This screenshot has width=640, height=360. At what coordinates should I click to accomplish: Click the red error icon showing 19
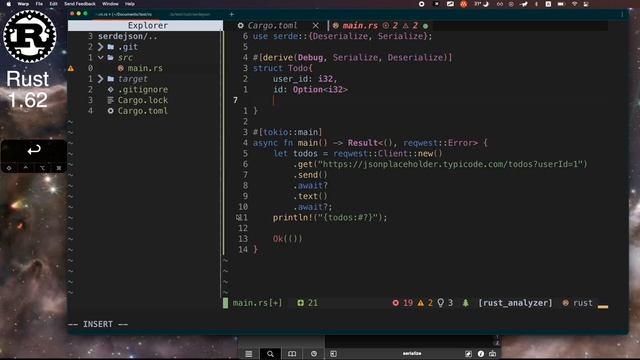point(396,303)
